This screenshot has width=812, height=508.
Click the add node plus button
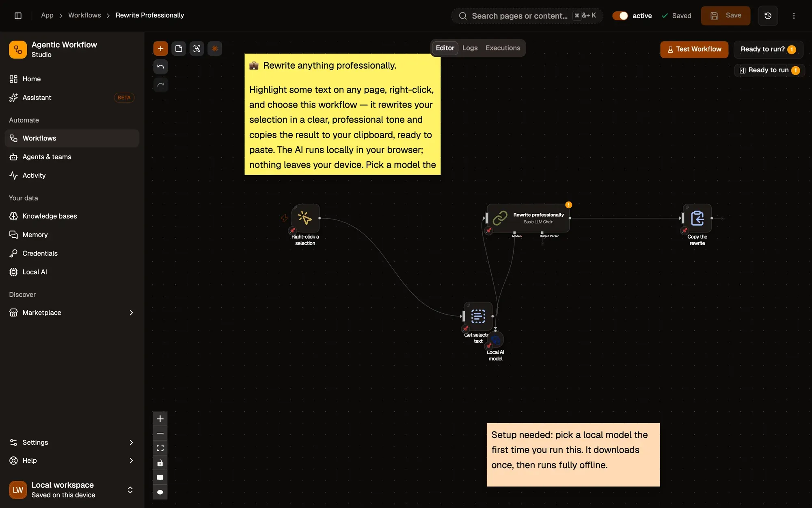160,49
